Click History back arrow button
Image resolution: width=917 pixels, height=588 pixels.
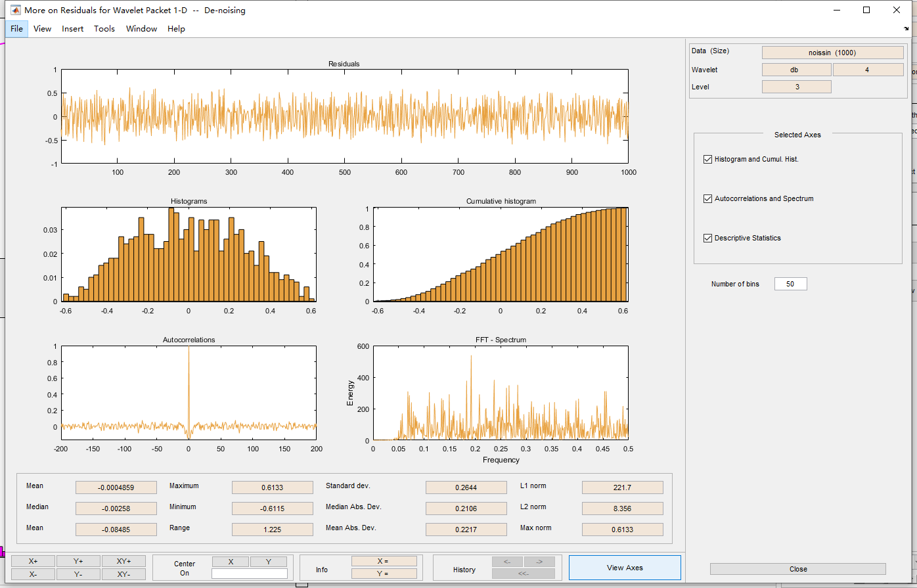tap(507, 562)
